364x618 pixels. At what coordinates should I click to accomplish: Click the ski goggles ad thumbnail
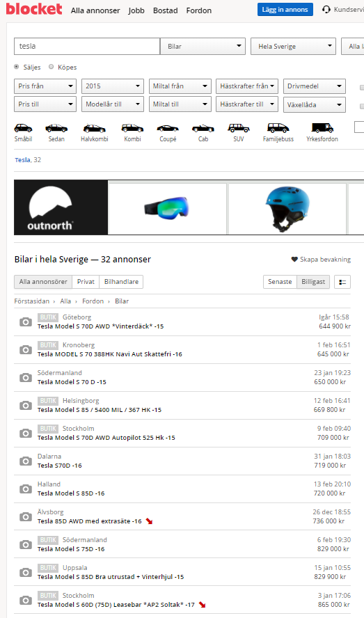coord(167,209)
